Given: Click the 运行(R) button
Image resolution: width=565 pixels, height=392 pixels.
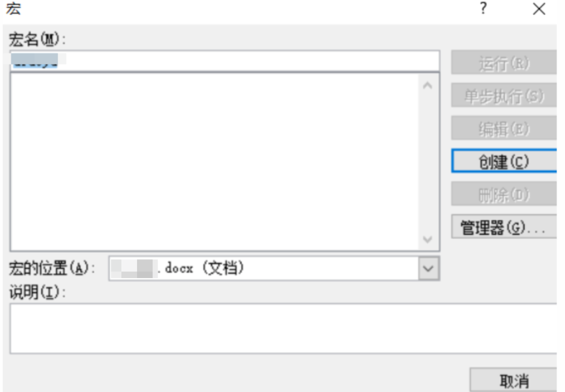Looking at the screenshot, I should click(x=504, y=63).
